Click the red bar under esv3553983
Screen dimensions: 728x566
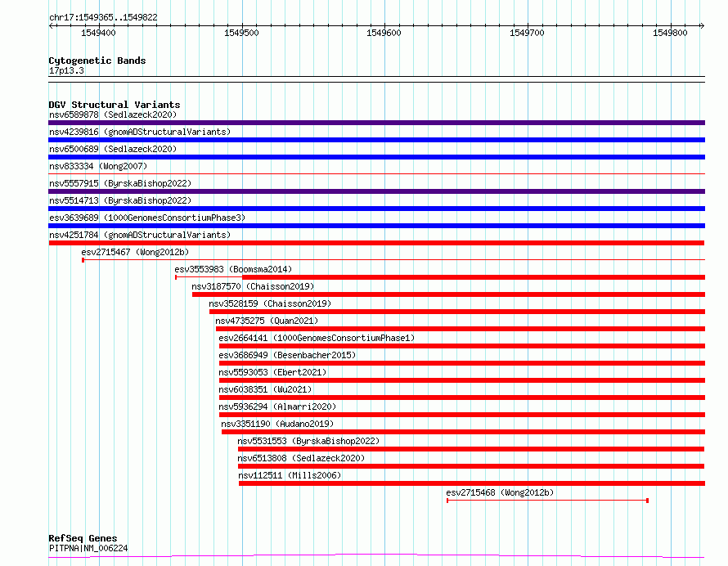pyautogui.click(x=474, y=277)
